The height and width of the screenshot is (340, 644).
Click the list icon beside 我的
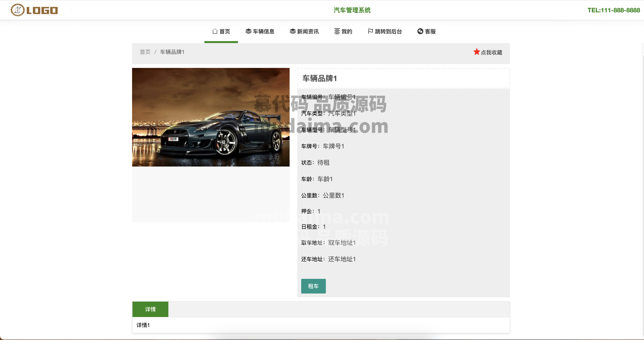pyautogui.click(x=337, y=31)
